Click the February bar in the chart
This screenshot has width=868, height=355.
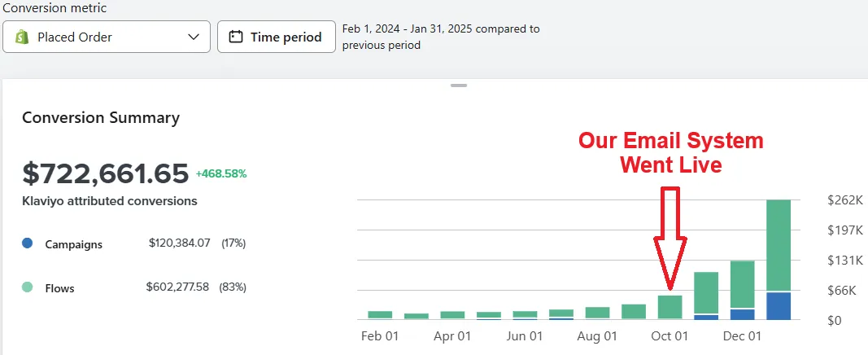click(x=380, y=314)
